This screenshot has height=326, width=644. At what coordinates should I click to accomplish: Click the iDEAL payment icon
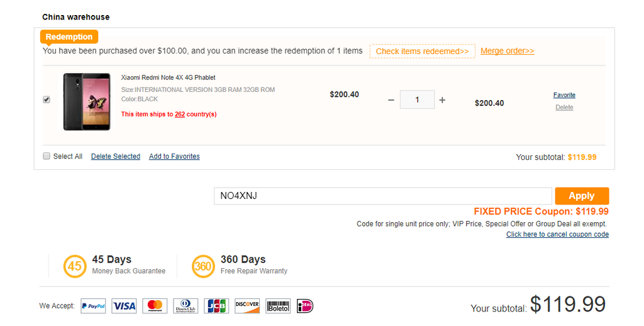click(x=305, y=306)
